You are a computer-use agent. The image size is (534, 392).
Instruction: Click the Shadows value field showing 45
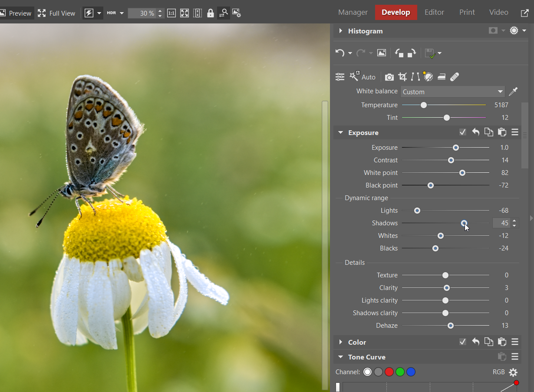[502, 223]
